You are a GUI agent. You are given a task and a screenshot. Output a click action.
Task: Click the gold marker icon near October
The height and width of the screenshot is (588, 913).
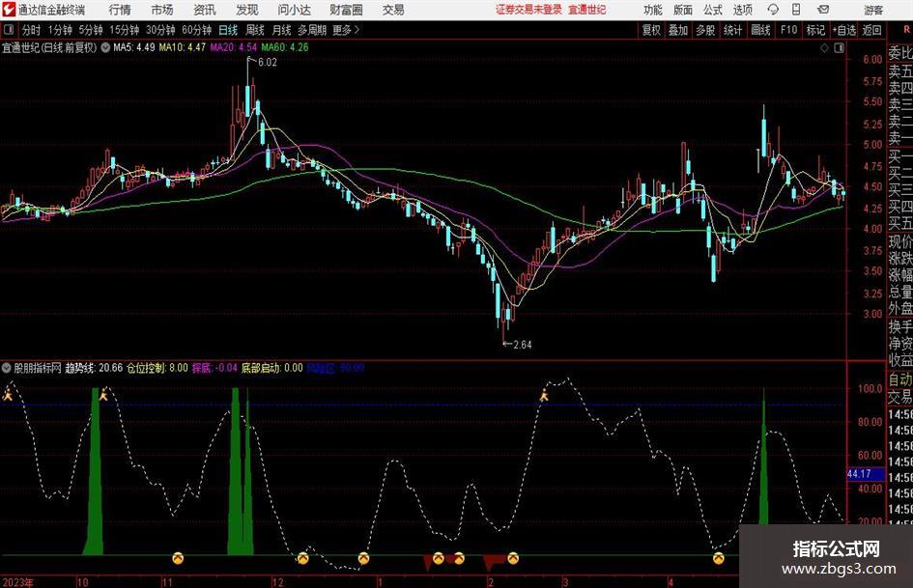178,557
